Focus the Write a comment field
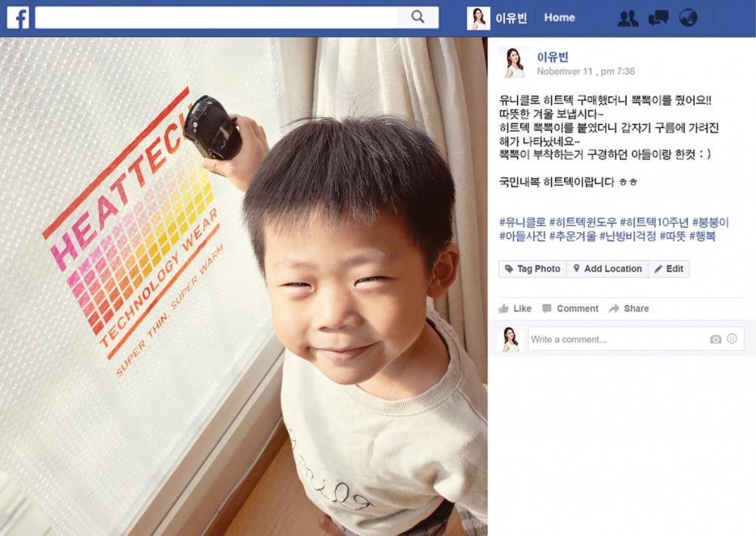Viewport: 756px width, 536px height. tap(636, 339)
